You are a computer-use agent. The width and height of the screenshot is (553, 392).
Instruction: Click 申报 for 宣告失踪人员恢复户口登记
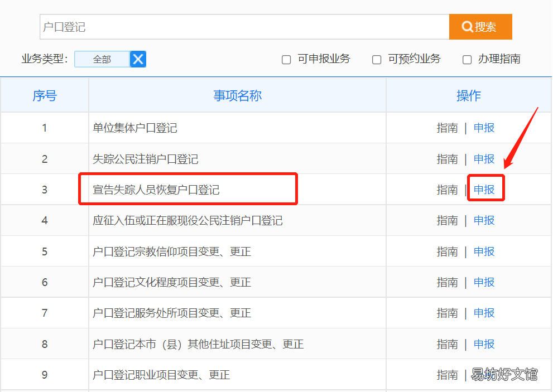click(484, 190)
